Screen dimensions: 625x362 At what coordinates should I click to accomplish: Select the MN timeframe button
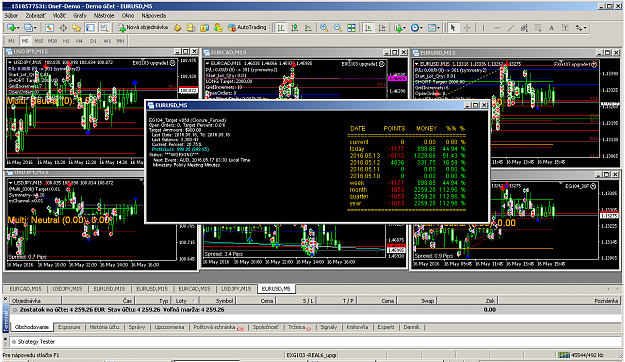click(x=120, y=41)
